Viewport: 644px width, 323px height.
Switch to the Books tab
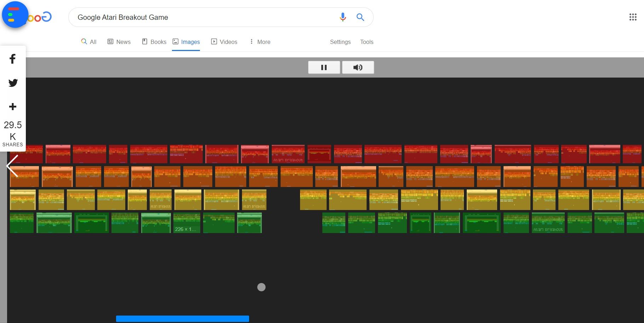[x=154, y=42]
